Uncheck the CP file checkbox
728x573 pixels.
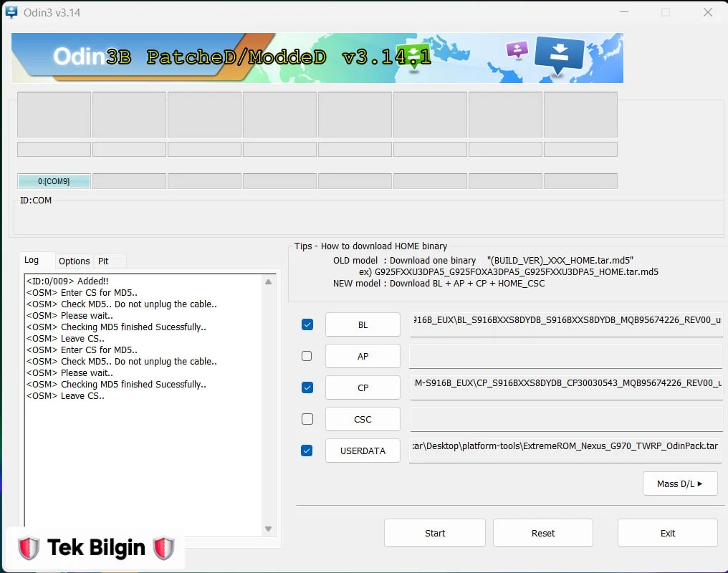[x=307, y=387]
